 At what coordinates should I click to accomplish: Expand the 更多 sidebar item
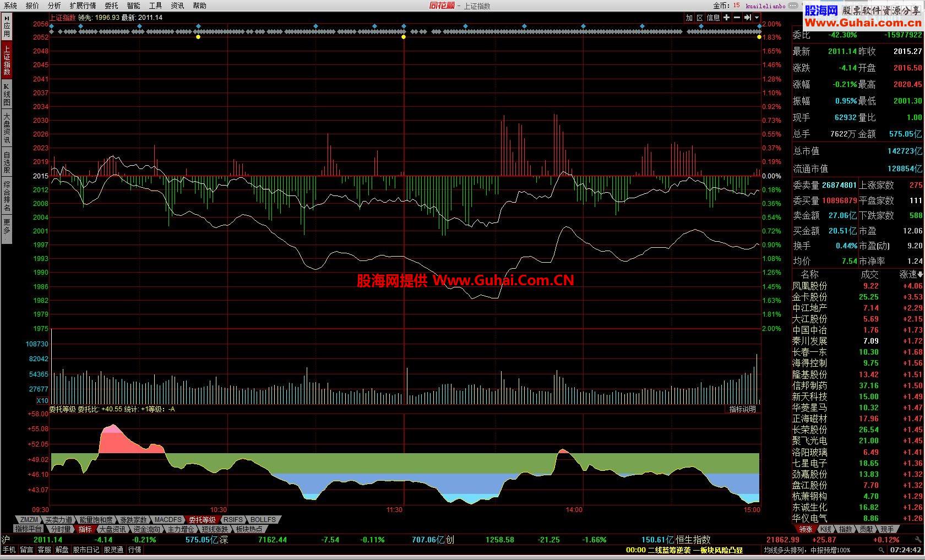pos(7,230)
